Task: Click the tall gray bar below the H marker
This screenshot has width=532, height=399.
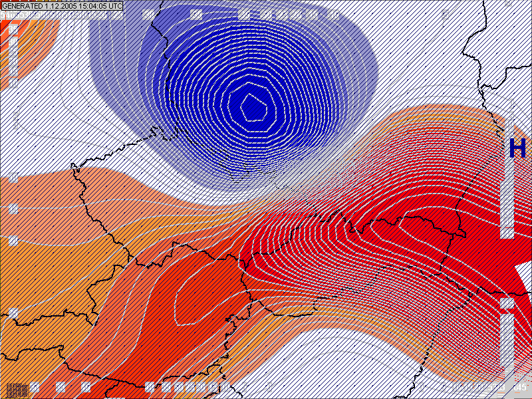Action: pyautogui.click(x=507, y=193)
